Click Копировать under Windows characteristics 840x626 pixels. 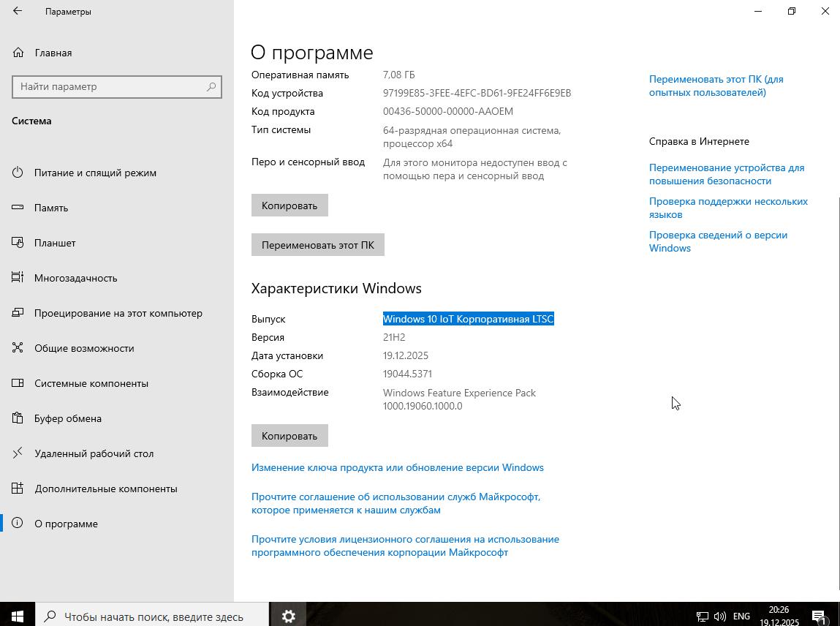coord(290,436)
